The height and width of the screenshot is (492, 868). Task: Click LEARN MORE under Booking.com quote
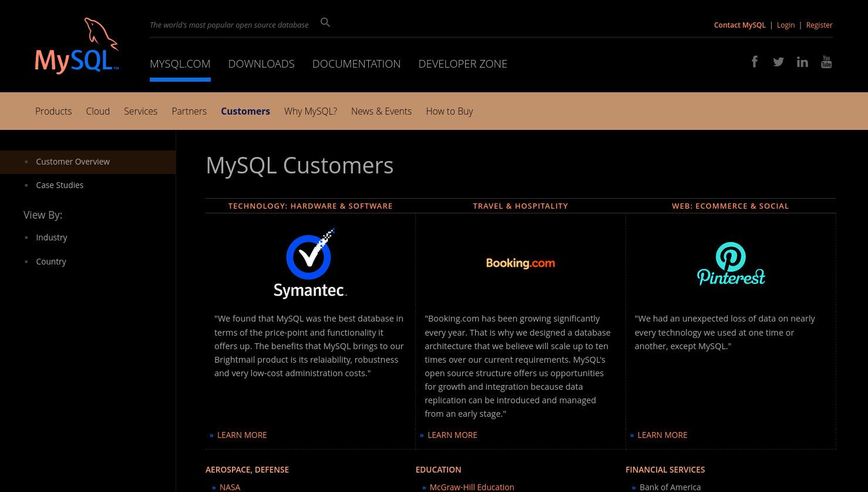tap(452, 435)
